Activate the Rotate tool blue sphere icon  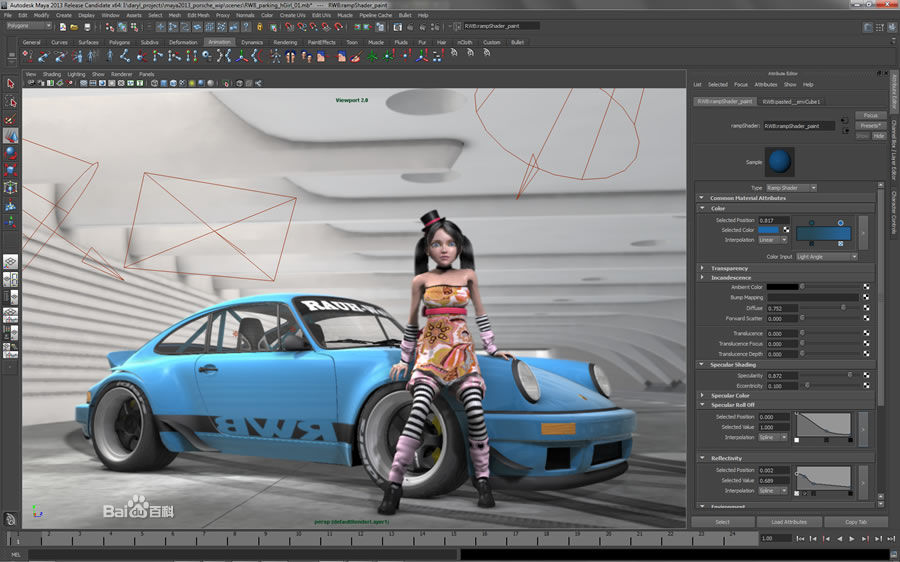tap(10, 153)
